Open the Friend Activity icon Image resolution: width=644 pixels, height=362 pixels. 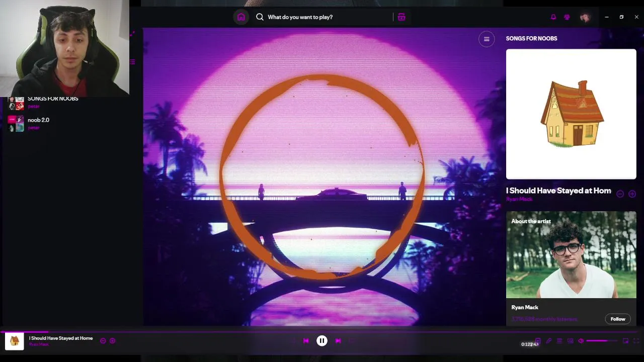567,17
